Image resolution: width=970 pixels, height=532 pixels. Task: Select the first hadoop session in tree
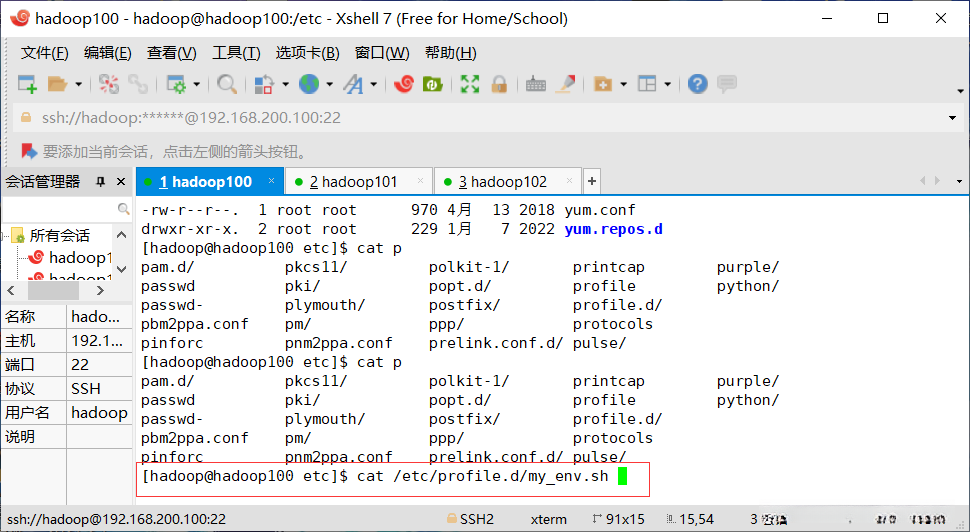80,257
